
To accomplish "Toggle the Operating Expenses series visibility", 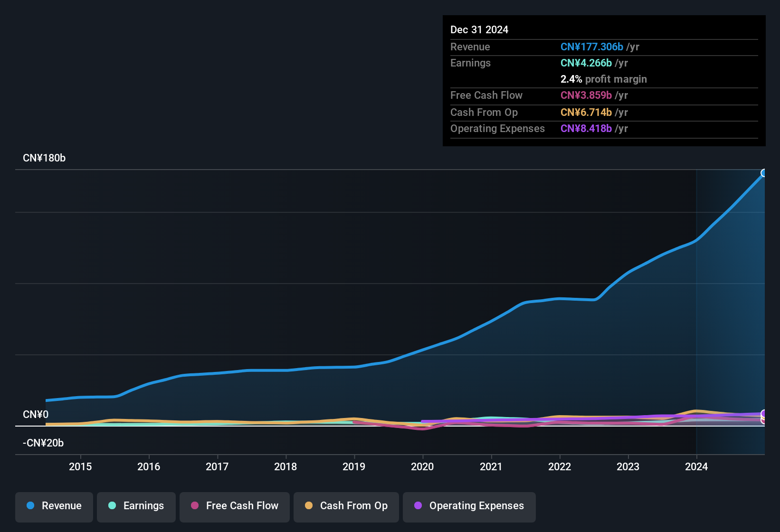I will [x=469, y=506].
